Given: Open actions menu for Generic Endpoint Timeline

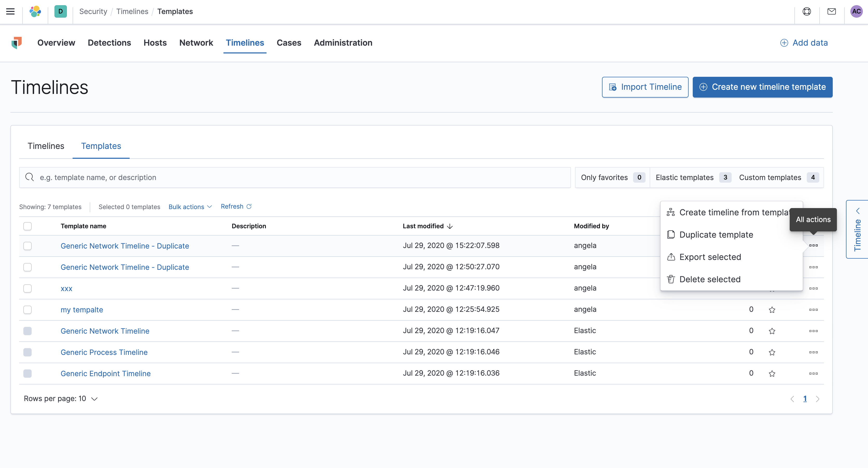Looking at the screenshot, I should pos(813,374).
